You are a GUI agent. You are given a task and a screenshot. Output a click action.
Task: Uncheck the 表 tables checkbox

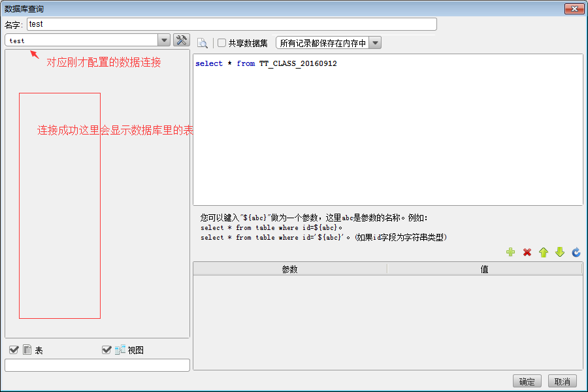coord(14,350)
